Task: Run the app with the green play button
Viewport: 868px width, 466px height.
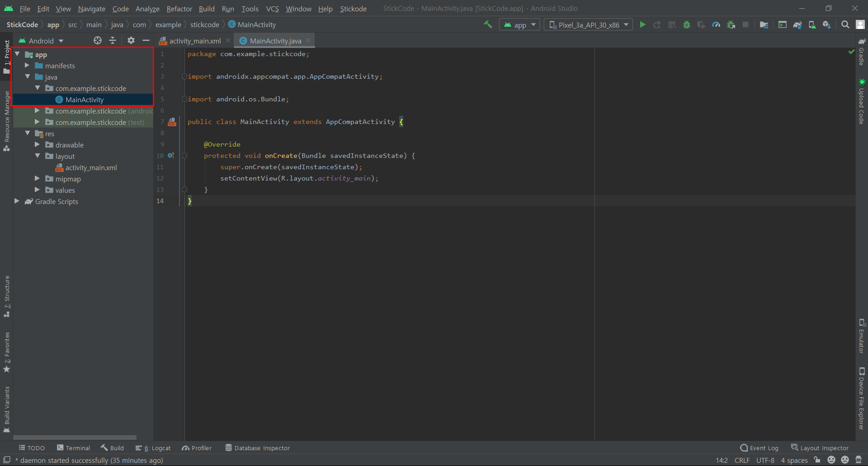Action: 642,24
